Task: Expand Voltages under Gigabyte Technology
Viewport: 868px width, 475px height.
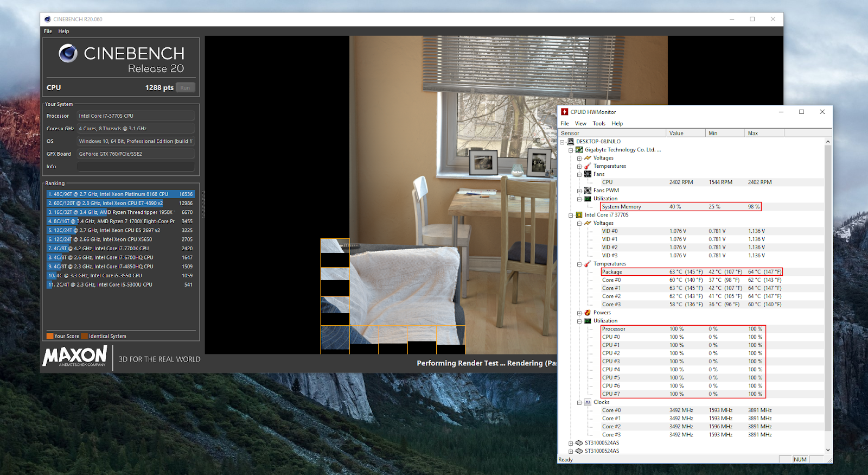Action: [579, 158]
